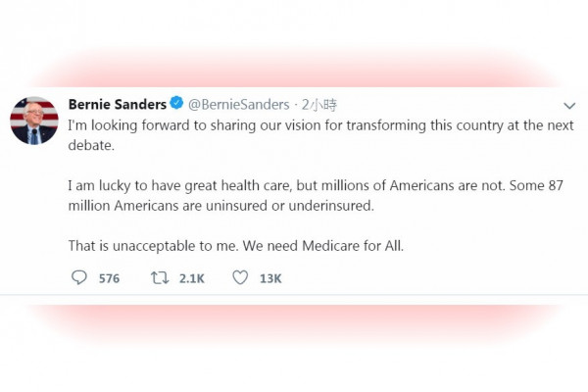Click the retweet arrows icon

click(160, 278)
